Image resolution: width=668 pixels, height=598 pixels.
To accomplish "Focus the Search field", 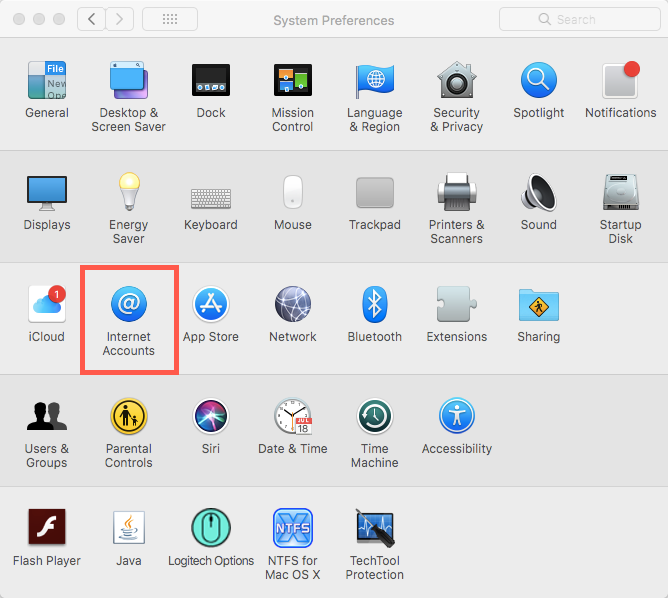I will [x=579, y=19].
